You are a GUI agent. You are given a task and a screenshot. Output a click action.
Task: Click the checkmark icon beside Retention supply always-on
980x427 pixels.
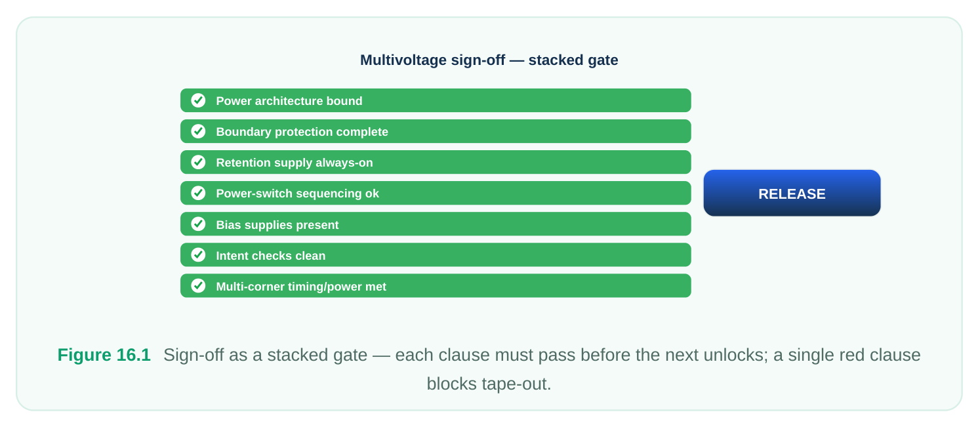198,162
